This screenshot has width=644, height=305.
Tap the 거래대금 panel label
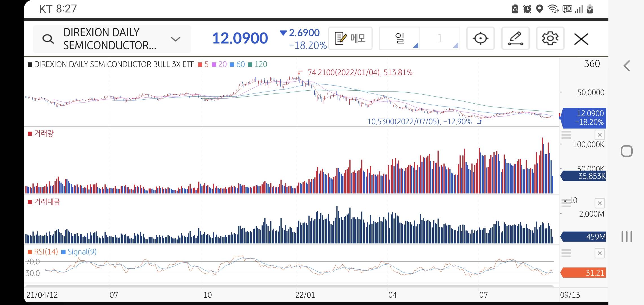click(47, 202)
